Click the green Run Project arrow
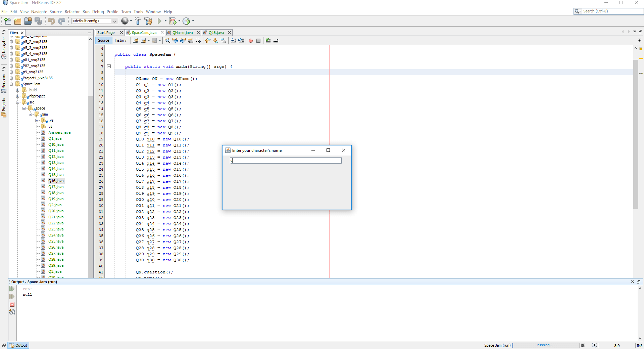 pos(159,21)
